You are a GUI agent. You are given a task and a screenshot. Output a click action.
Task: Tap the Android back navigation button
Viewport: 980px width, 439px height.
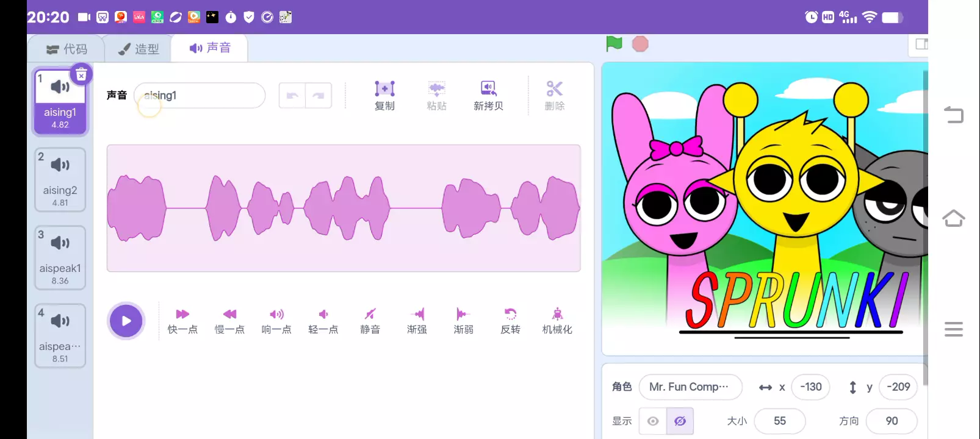pos(953,114)
